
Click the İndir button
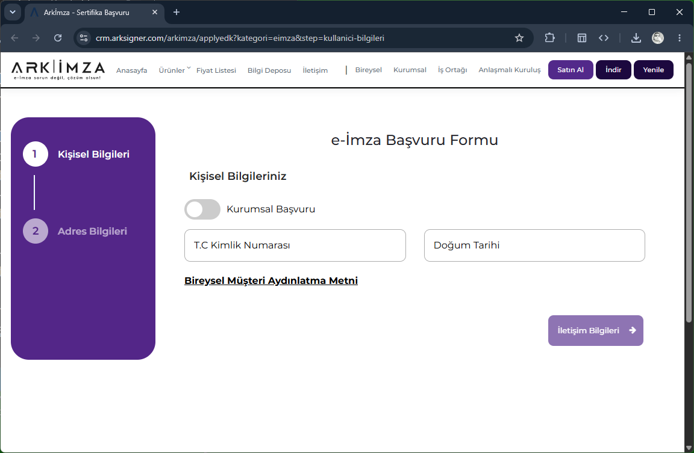pos(613,70)
